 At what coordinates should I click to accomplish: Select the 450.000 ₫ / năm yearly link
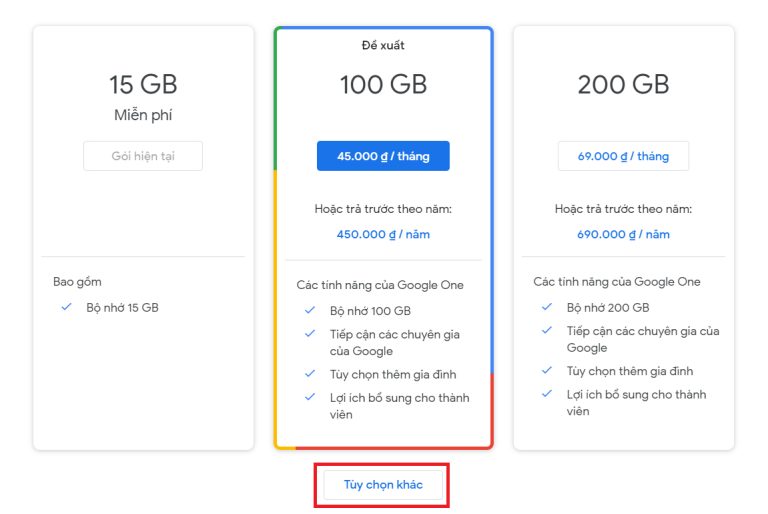(383, 235)
